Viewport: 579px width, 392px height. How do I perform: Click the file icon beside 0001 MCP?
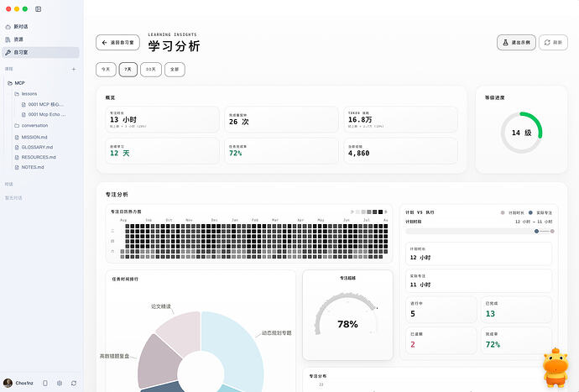23,105
